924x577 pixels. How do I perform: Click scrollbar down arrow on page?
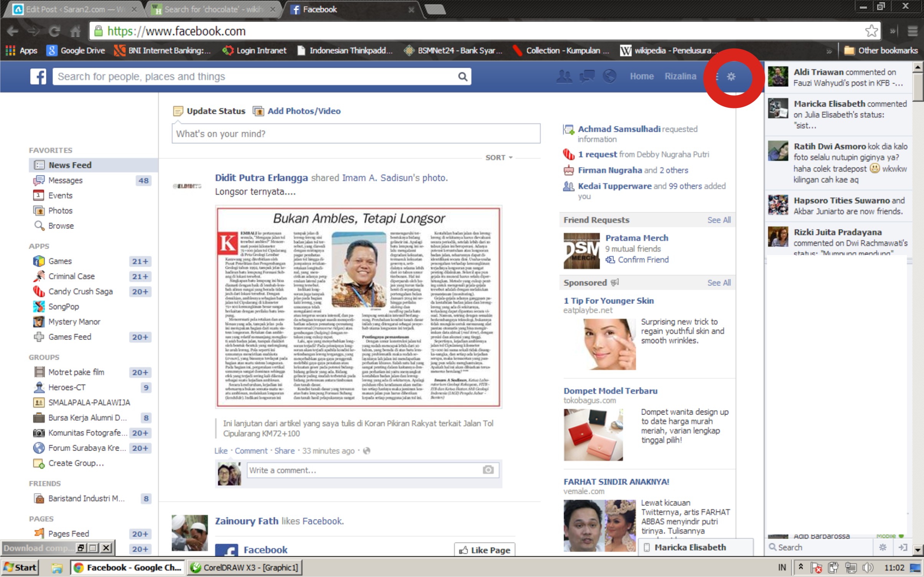click(918, 550)
